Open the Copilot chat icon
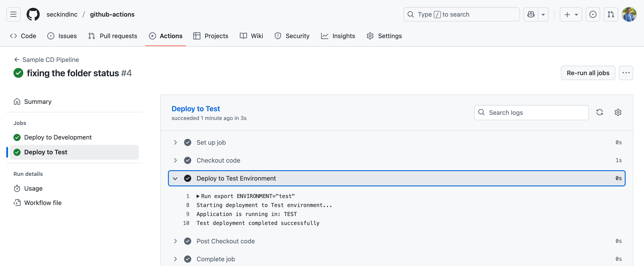 (x=531, y=14)
